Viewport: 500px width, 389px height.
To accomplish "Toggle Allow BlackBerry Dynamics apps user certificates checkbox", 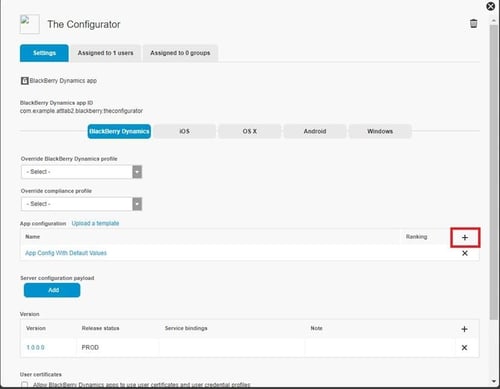I will tap(24, 385).
